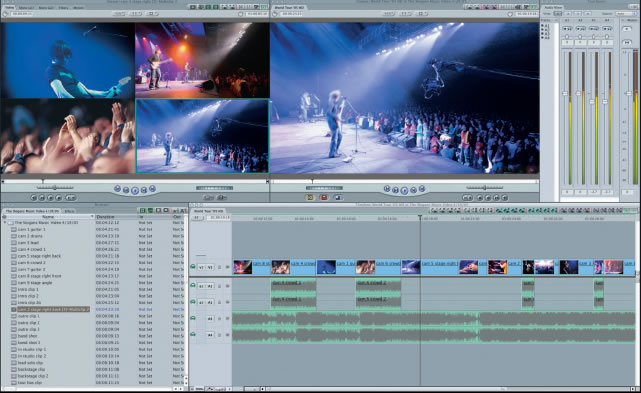
Task: Click Play Around Current Frame in Canvas
Action: point(413,190)
